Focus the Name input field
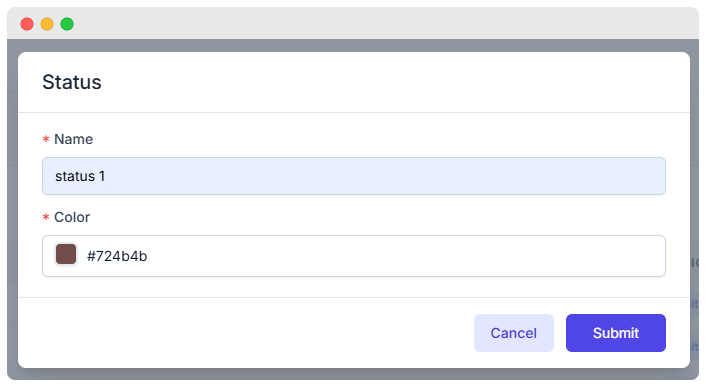Viewport: 706px width, 387px height. coord(353,176)
